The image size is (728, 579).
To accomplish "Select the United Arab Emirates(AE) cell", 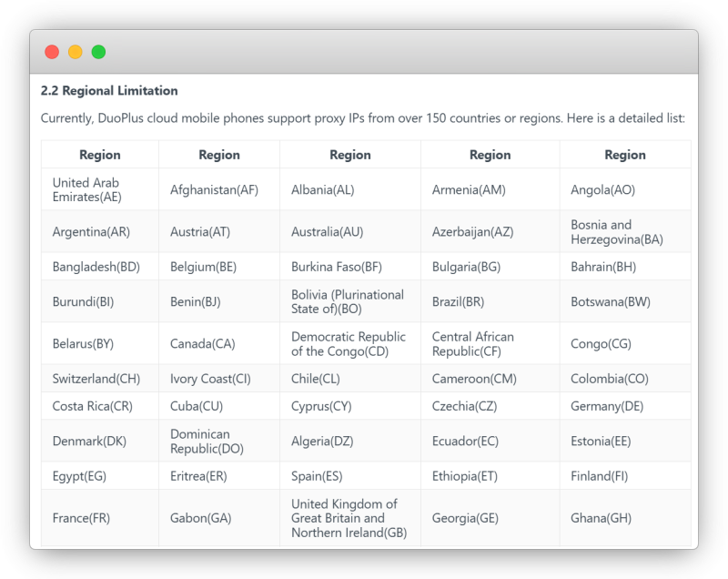I will [87, 189].
